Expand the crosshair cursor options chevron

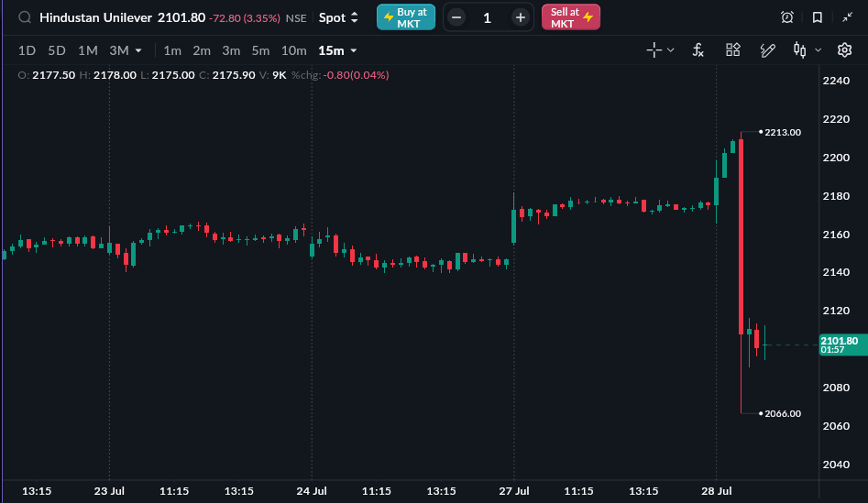pyautogui.click(x=670, y=50)
